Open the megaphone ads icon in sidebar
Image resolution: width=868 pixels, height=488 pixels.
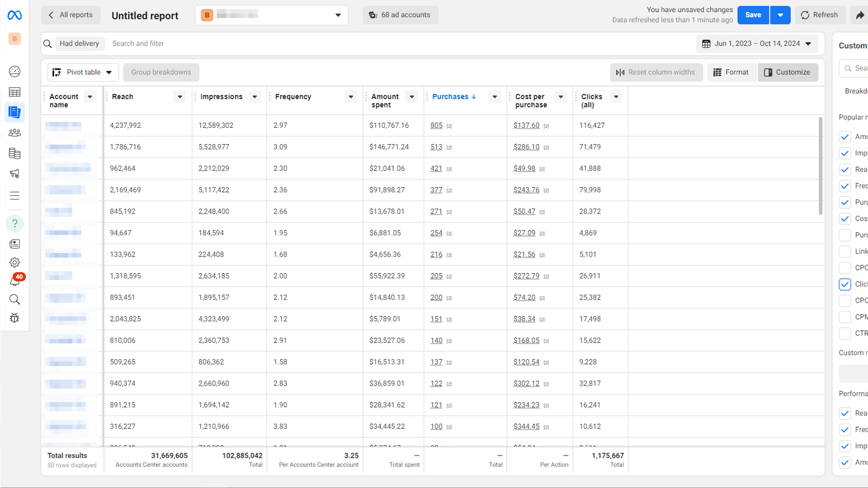[x=14, y=174]
